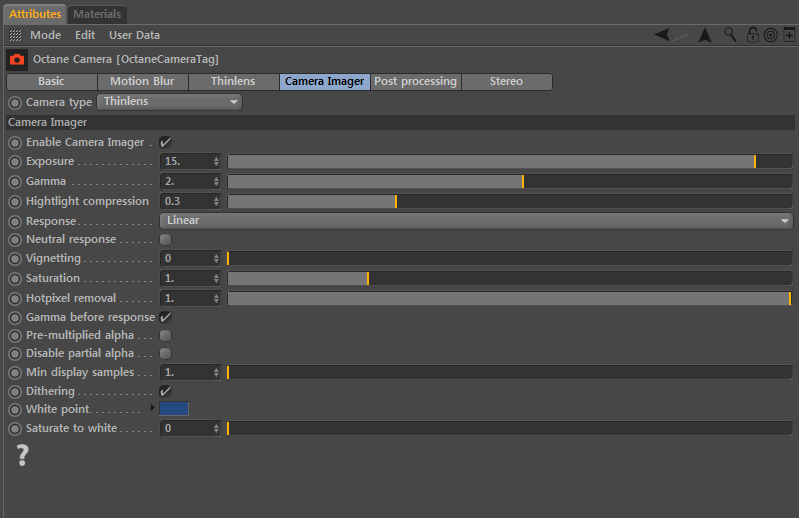Image resolution: width=799 pixels, height=518 pixels.
Task: Open the Camera type dropdown
Action: point(170,101)
